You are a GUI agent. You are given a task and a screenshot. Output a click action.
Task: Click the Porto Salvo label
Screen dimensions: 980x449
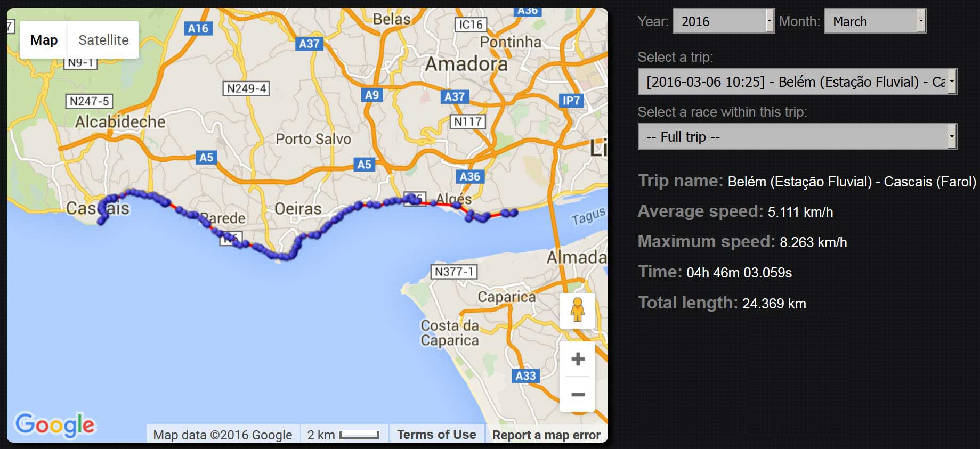313,139
